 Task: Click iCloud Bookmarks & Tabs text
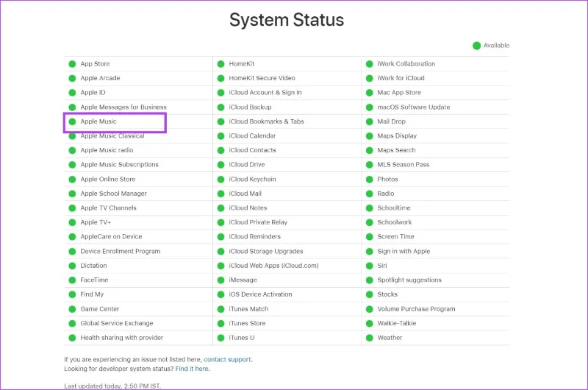tap(266, 121)
